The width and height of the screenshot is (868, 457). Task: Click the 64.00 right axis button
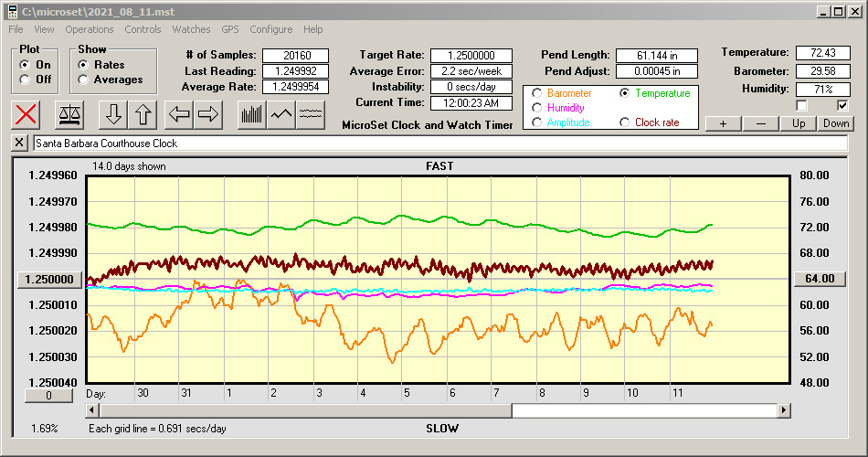click(820, 279)
